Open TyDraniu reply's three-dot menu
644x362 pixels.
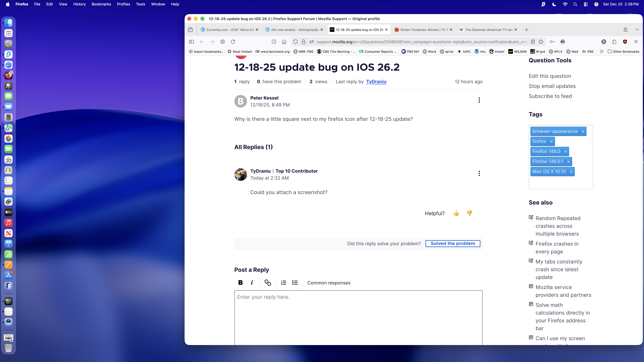click(x=479, y=173)
